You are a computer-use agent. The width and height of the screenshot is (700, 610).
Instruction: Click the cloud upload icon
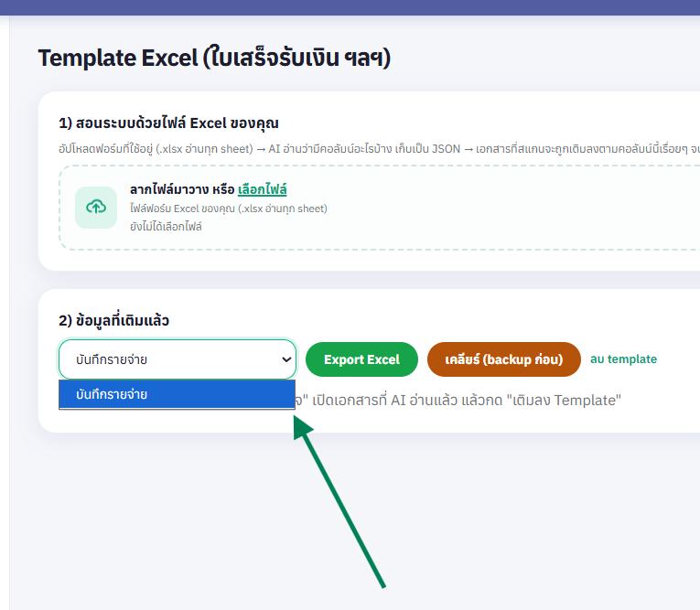[x=96, y=207]
